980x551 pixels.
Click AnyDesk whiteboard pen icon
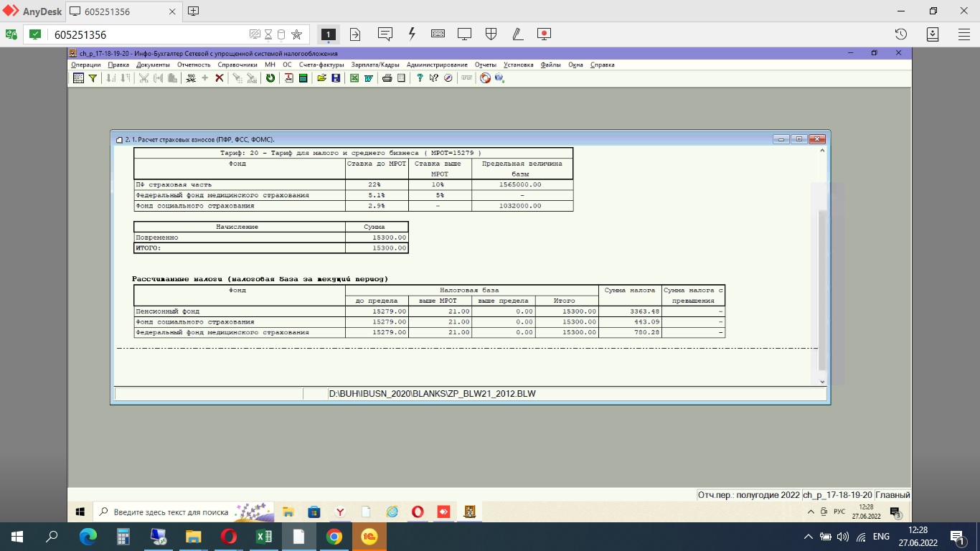pos(517,34)
